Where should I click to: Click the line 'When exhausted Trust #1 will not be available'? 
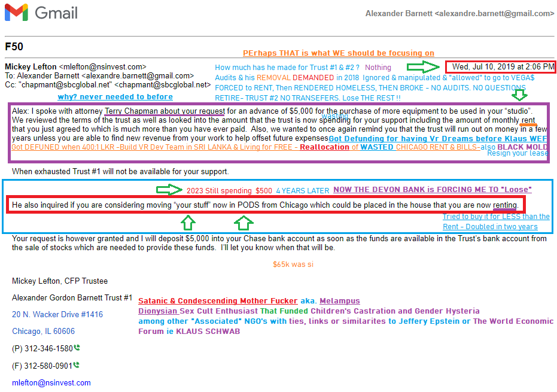pos(120,172)
